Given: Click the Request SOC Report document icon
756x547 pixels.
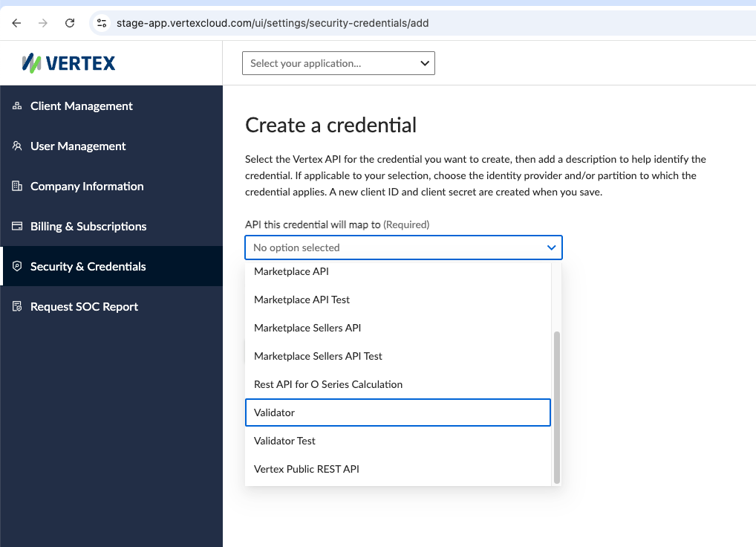Looking at the screenshot, I should coord(17,306).
